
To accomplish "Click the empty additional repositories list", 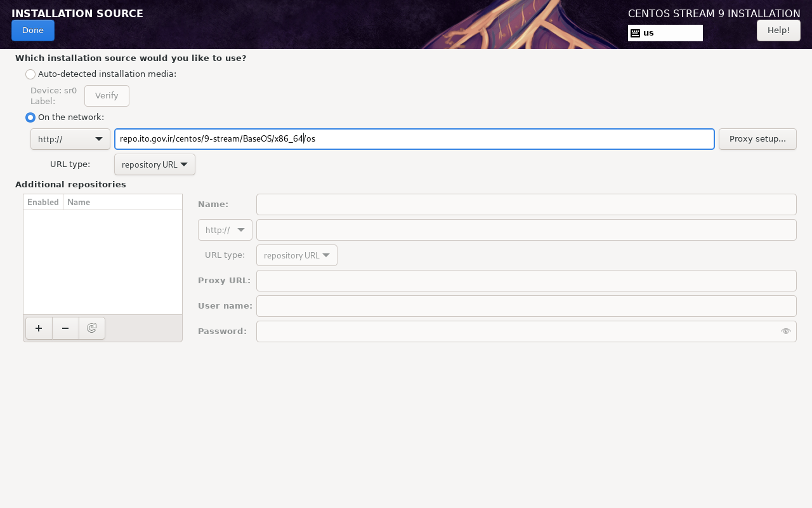I will (x=103, y=262).
